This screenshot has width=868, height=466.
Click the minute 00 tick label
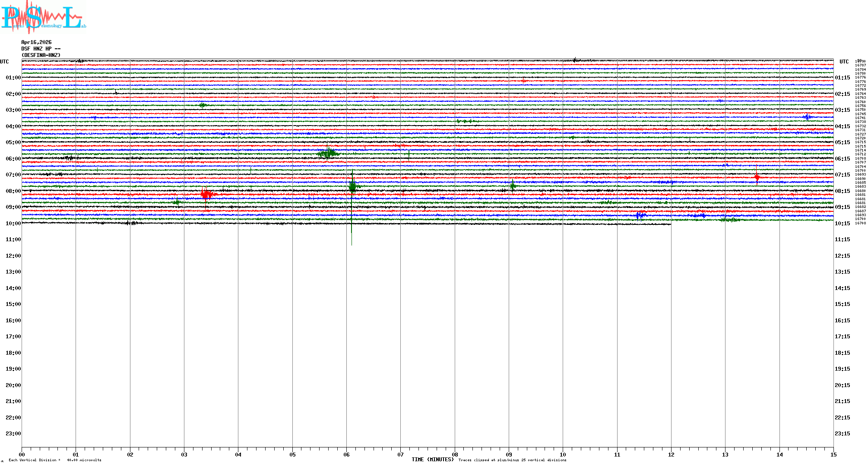click(22, 454)
